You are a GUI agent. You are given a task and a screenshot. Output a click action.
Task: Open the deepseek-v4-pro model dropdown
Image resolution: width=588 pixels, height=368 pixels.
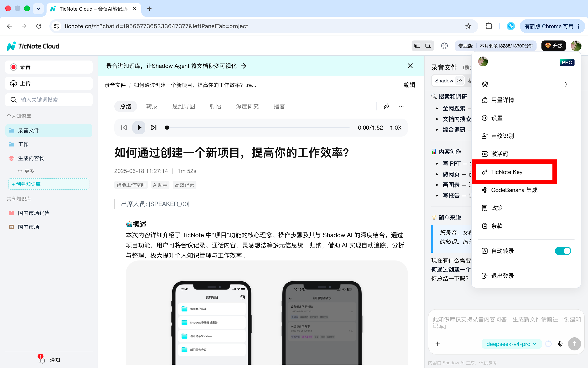coord(511,344)
